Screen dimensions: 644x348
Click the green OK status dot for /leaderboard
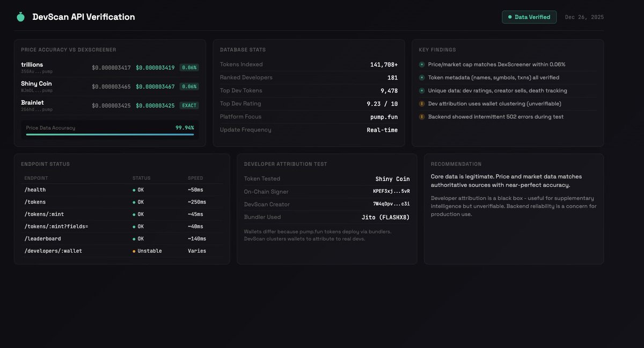point(134,239)
